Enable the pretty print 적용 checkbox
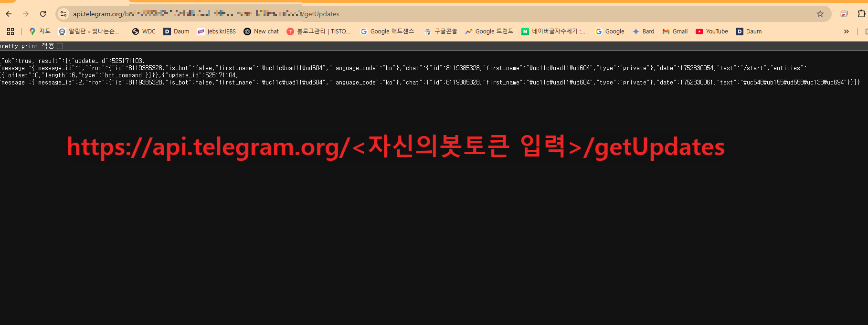Image resolution: width=868 pixels, height=325 pixels. [x=60, y=46]
